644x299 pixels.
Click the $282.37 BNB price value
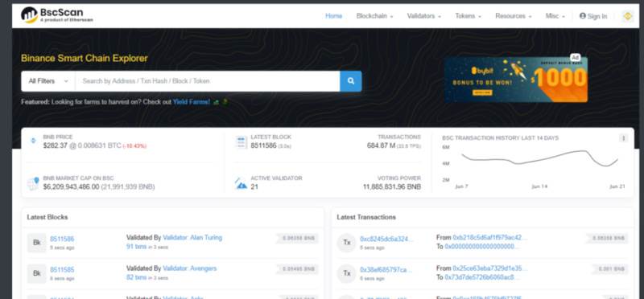56,145
